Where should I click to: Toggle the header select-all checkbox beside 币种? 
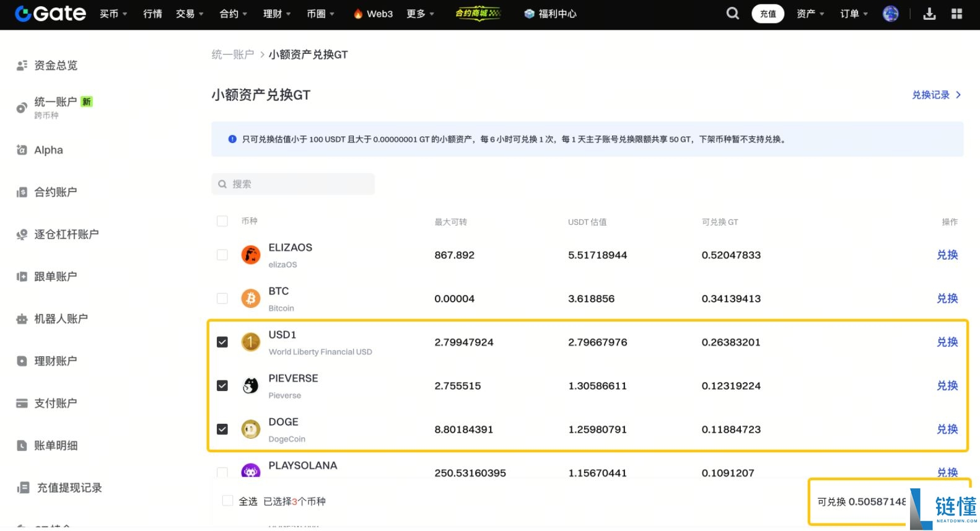point(222,221)
